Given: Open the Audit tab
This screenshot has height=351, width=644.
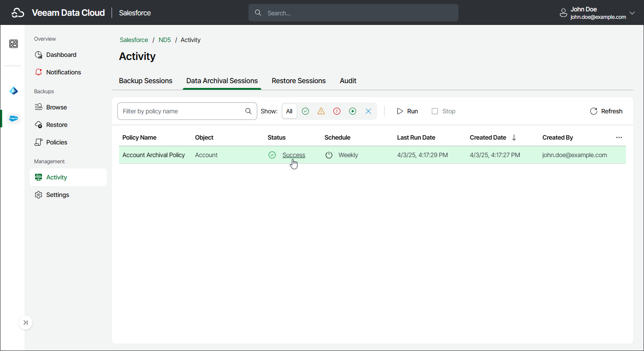Looking at the screenshot, I should 348,81.
